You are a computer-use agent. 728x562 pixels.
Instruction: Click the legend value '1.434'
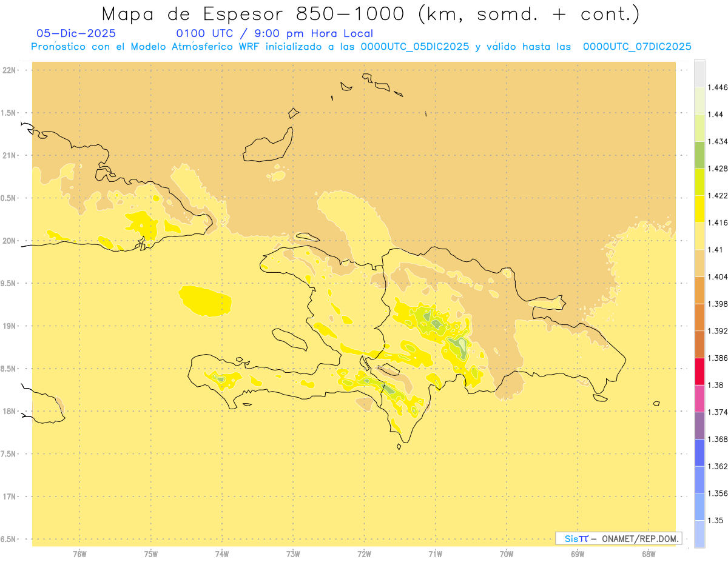click(717, 142)
